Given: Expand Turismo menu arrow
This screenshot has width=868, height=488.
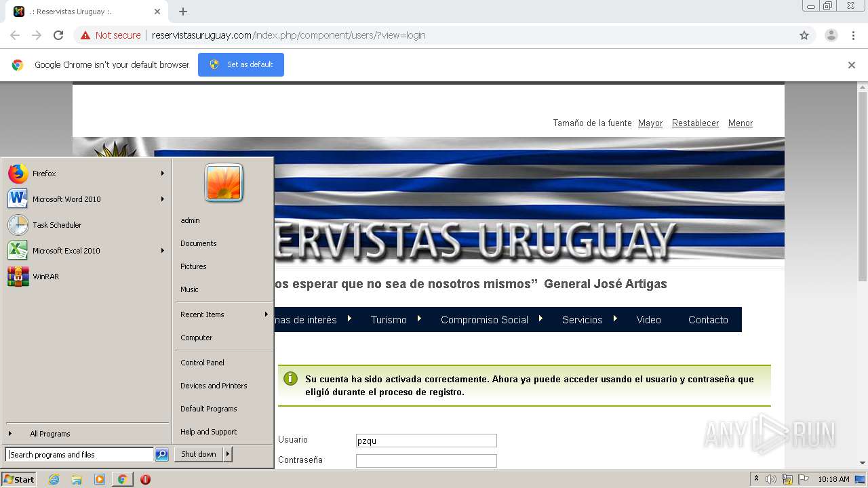Looking at the screenshot, I should [x=420, y=318].
